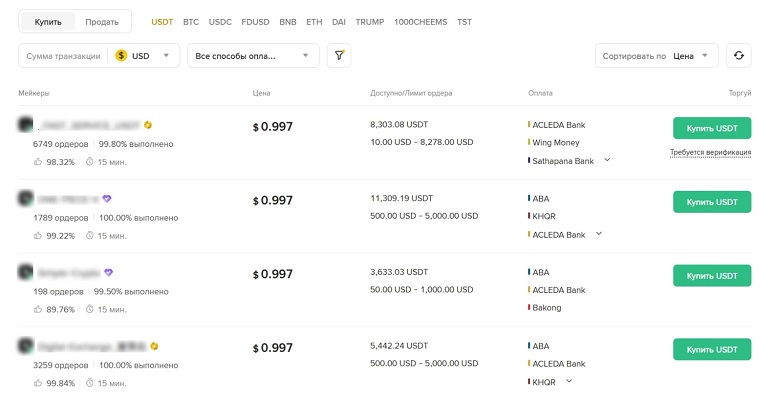The width and height of the screenshot is (775, 399).
Task: Click the Мейкеры column header
Action: coord(34,93)
